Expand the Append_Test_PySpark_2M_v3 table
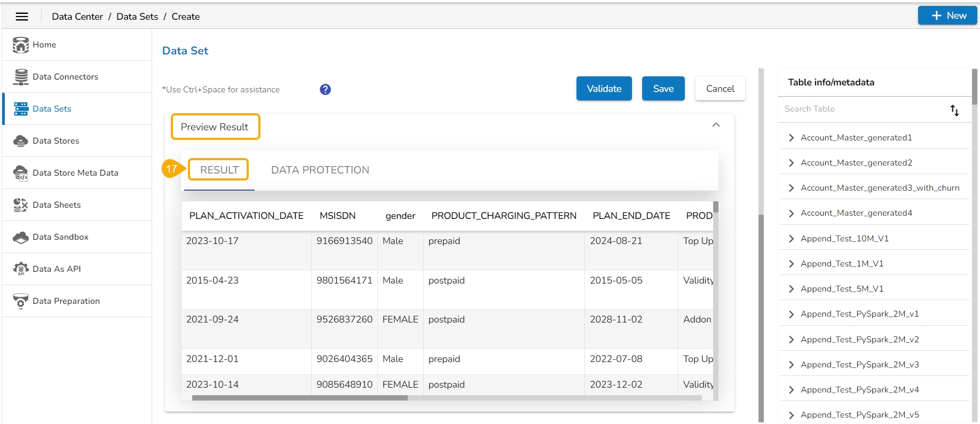 point(791,365)
